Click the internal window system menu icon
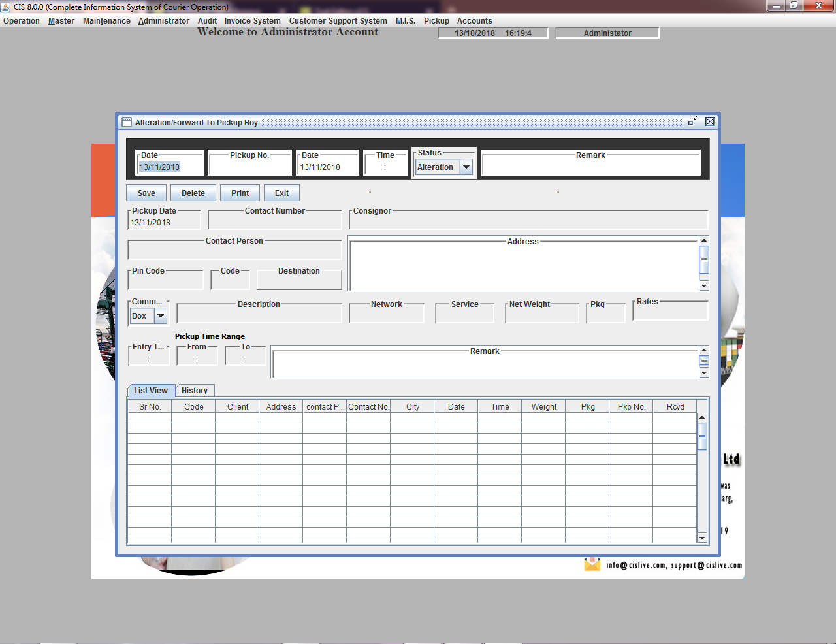Screen dimensions: 836x644 pos(127,122)
